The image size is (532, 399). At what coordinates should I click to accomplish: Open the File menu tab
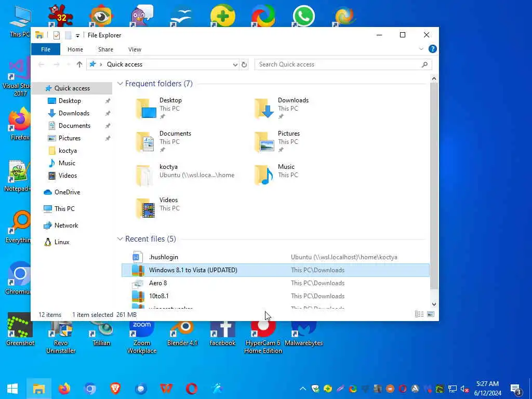(x=46, y=49)
